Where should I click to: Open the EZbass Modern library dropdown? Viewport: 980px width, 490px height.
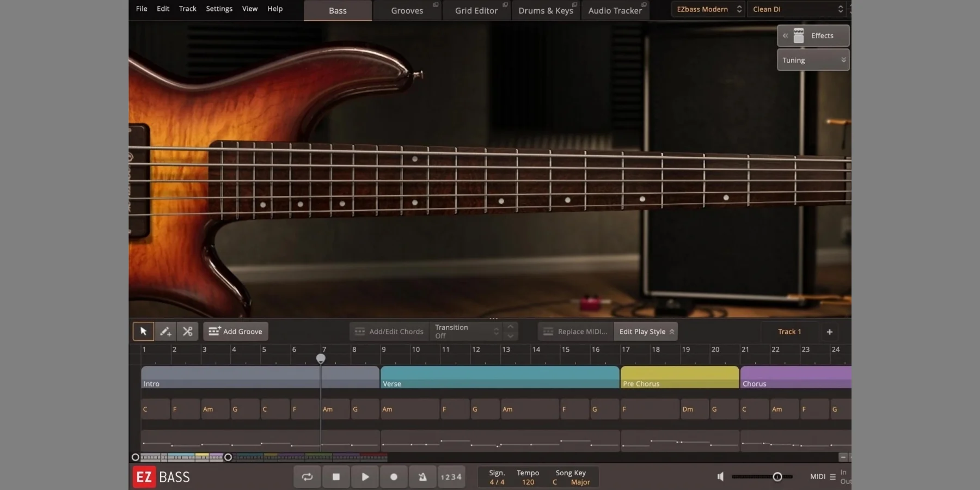(708, 9)
